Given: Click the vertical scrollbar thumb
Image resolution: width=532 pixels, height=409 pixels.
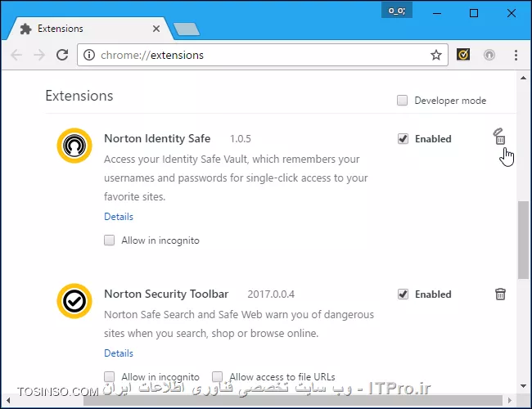Looking at the screenshot, I should 523,240.
